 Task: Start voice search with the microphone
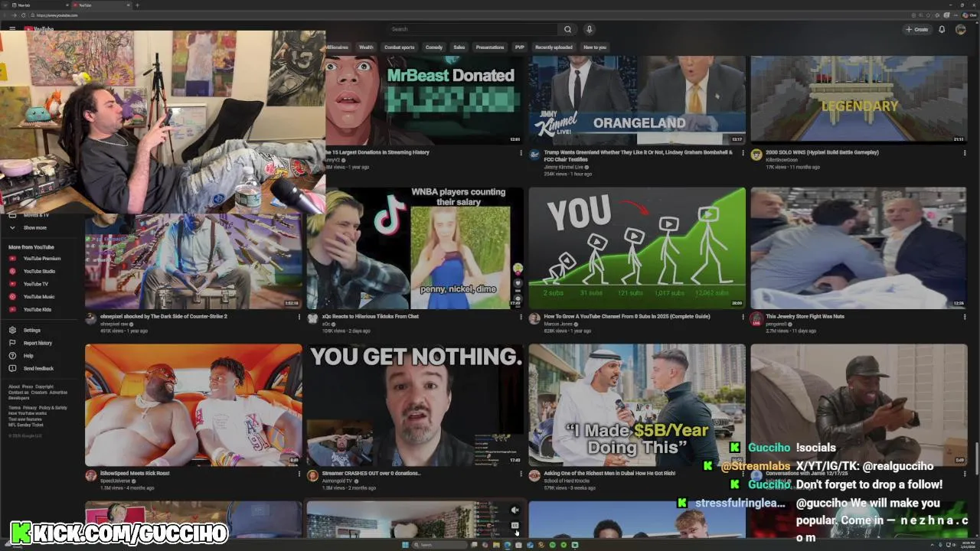point(589,29)
